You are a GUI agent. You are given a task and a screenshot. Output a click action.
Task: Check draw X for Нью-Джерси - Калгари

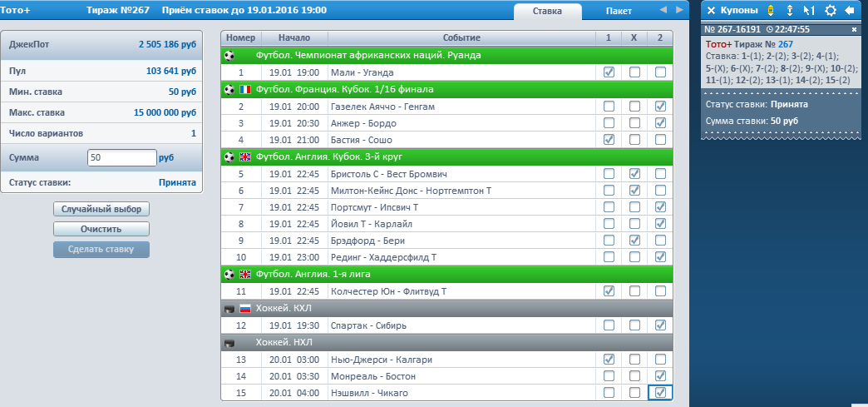(634, 360)
